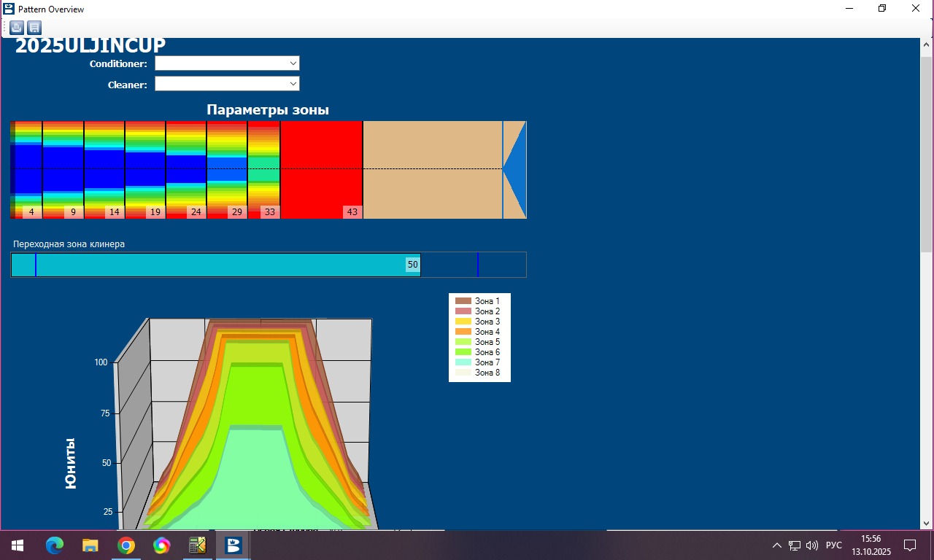
Task: Open the notification center icon
Action: click(x=910, y=545)
